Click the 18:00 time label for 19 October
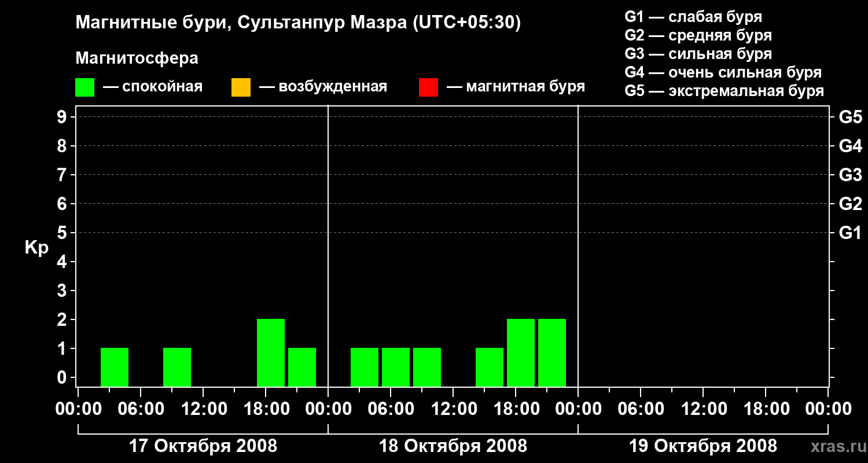 766,409
